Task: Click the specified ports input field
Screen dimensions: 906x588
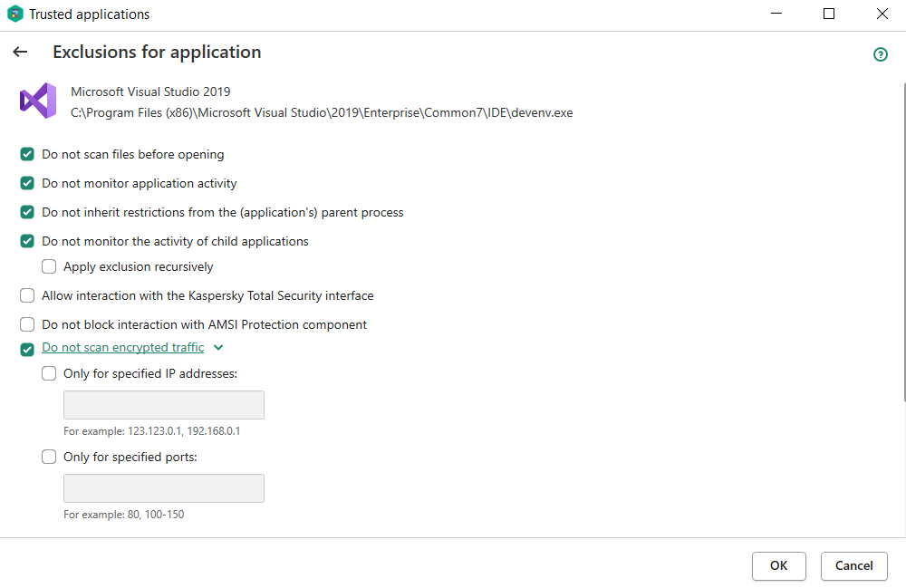Action: click(164, 488)
